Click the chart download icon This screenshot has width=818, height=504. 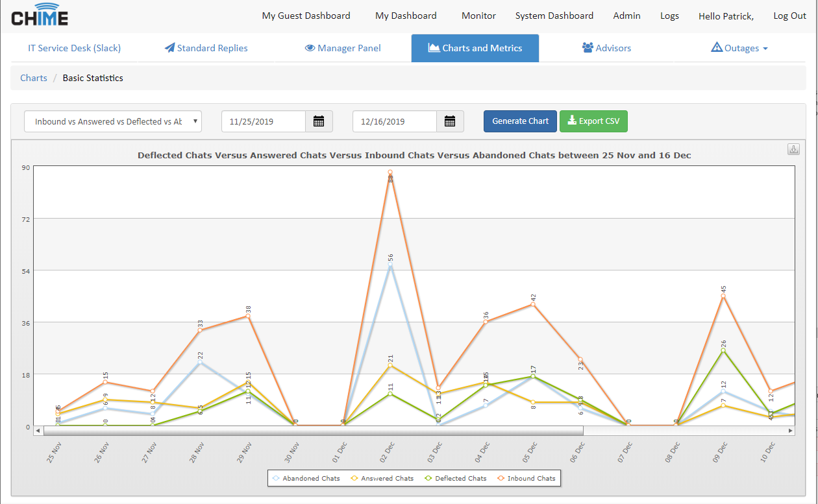[793, 149]
